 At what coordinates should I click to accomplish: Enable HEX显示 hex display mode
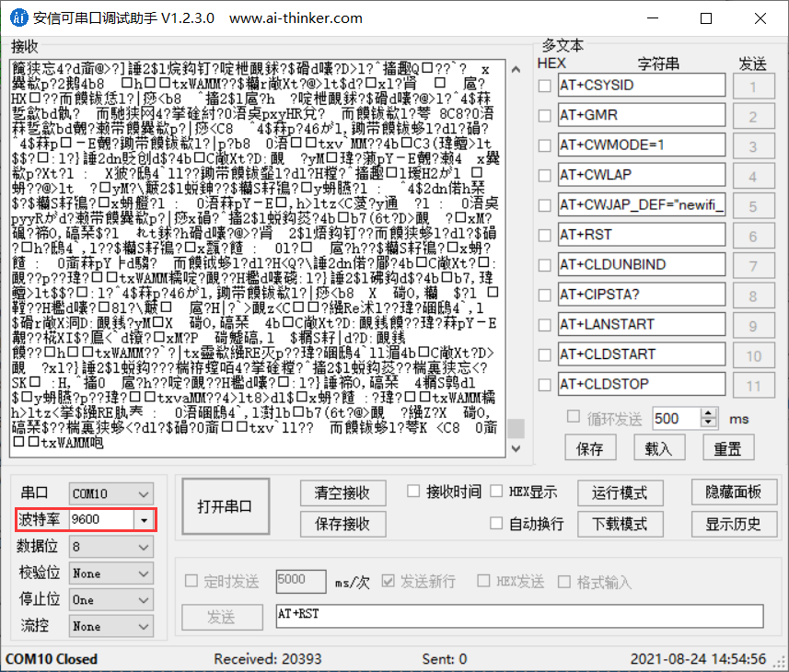[x=497, y=491]
